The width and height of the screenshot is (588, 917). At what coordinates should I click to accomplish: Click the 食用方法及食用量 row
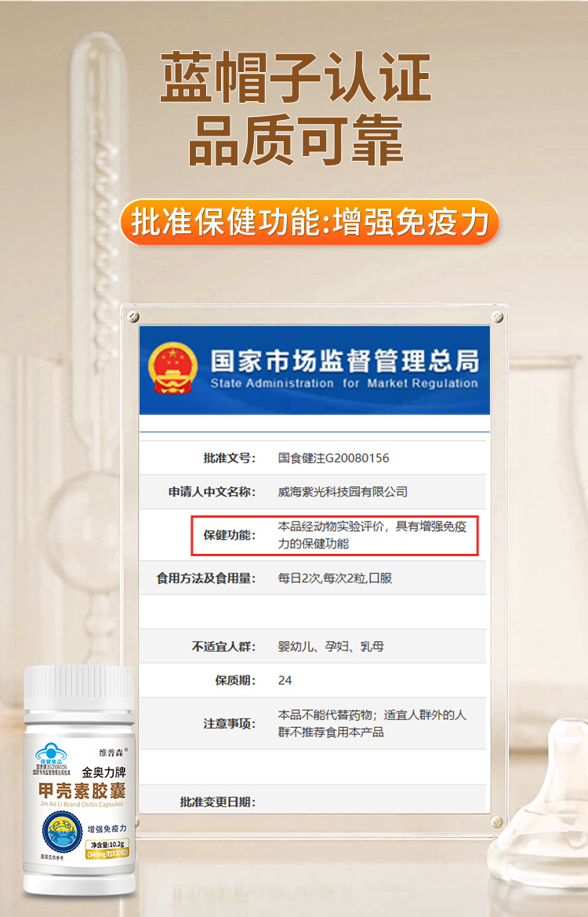(x=313, y=578)
